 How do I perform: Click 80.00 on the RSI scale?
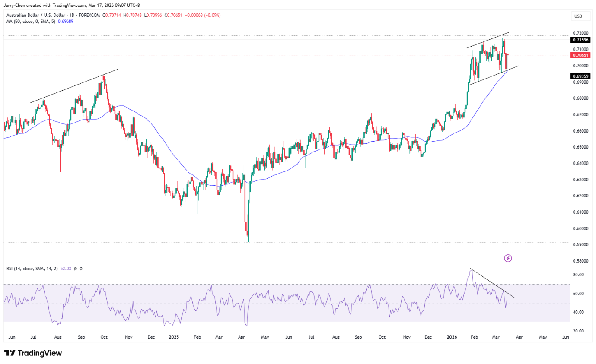pyautogui.click(x=578, y=275)
